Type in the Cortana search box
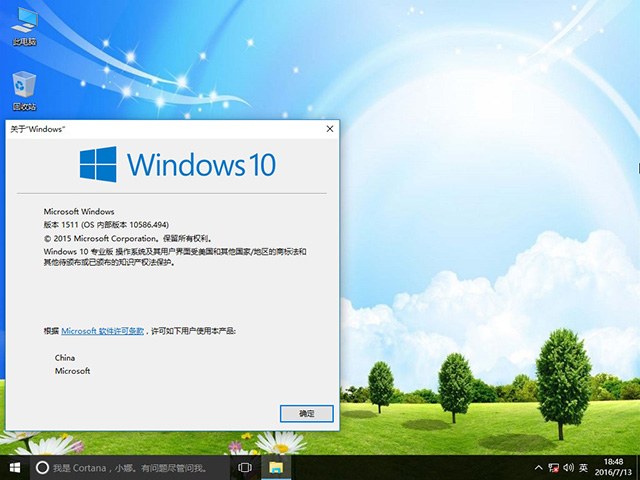 pyautogui.click(x=130, y=467)
